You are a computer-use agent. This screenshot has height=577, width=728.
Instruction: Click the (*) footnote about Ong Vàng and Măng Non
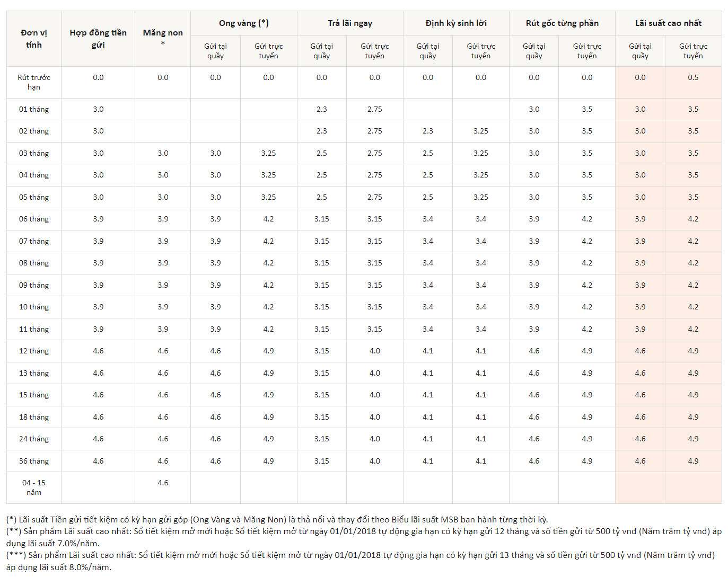point(277,519)
